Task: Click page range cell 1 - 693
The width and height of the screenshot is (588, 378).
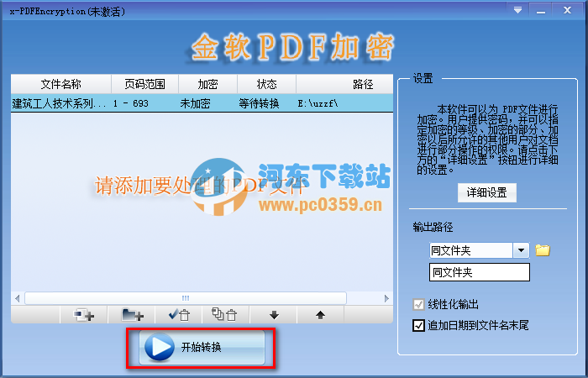Action: tap(131, 103)
